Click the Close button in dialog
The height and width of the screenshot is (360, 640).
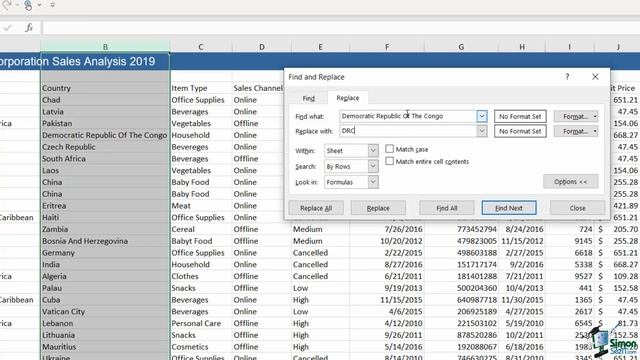[x=577, y=208]
